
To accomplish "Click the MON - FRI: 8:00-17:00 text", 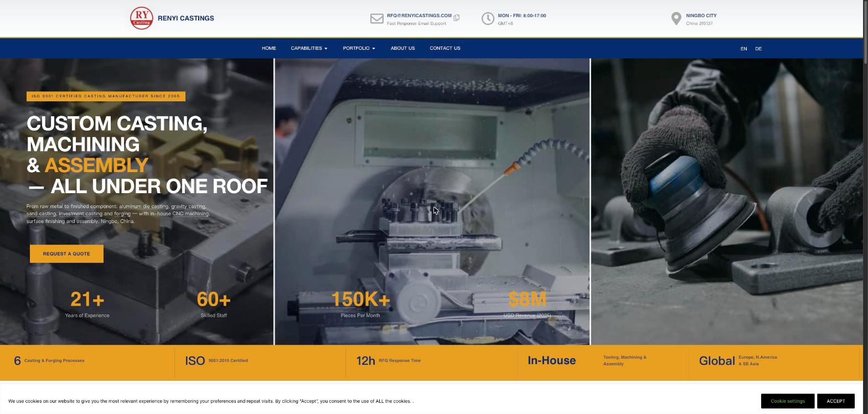I will 522,15.
